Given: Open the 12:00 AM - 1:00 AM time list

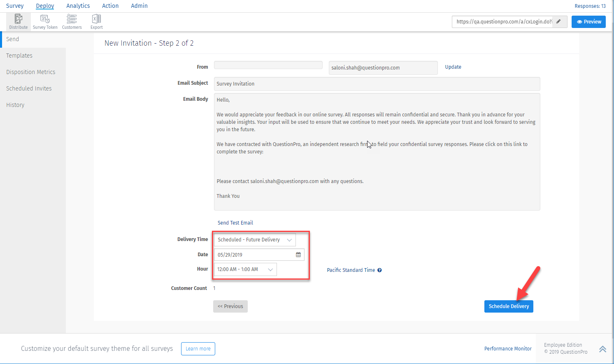Looking at the screenshot, I should coord(245,269).
